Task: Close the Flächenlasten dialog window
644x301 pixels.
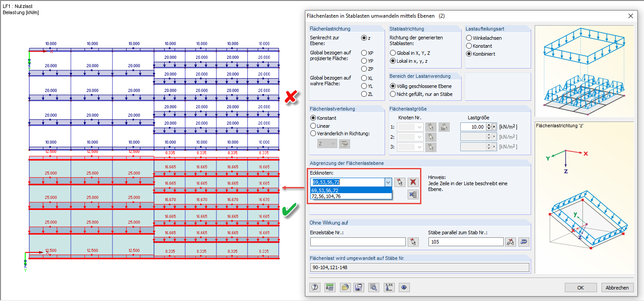Action: (x=630, y=16)
